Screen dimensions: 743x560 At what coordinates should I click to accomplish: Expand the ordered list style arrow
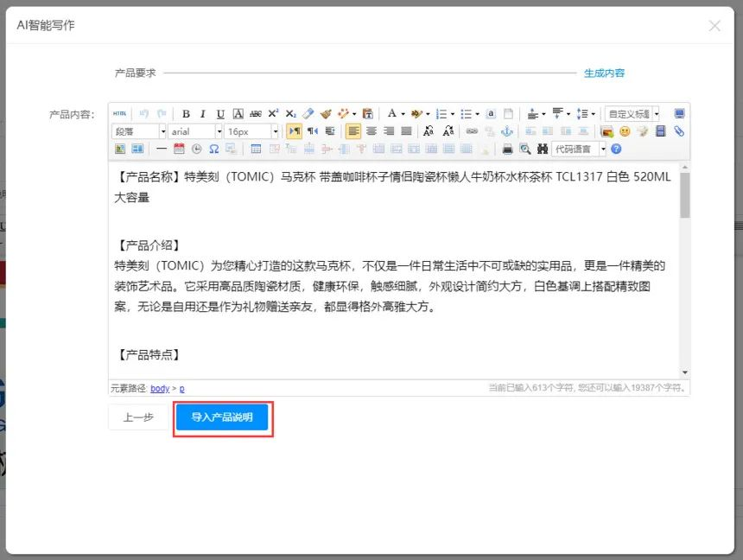pos(453,114)
